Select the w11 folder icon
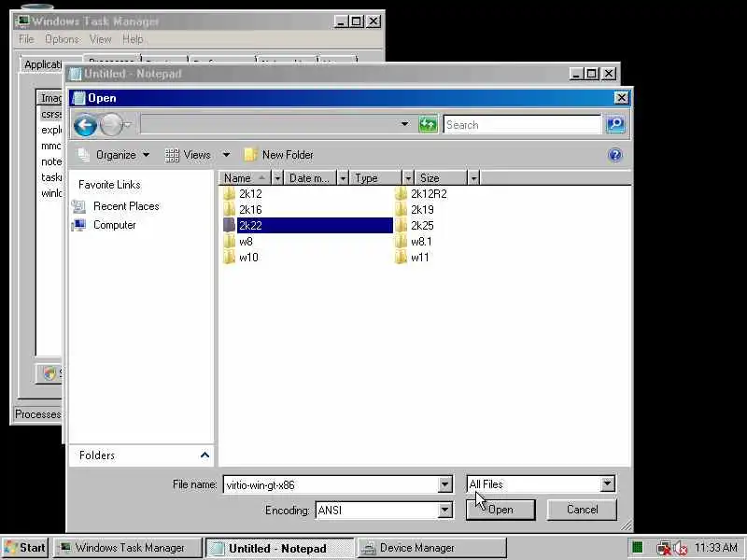Viewport: 747px width, 560px height. pyautogui.click(x=402, y=258)
